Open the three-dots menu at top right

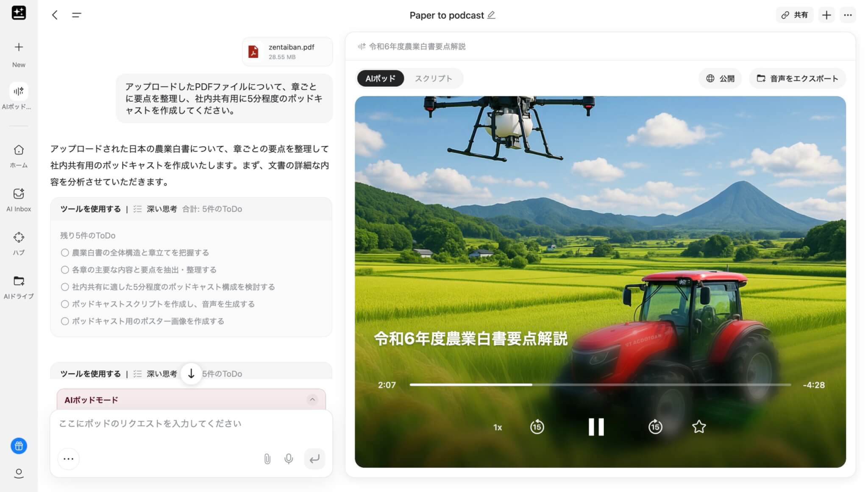tap(848, 15)
